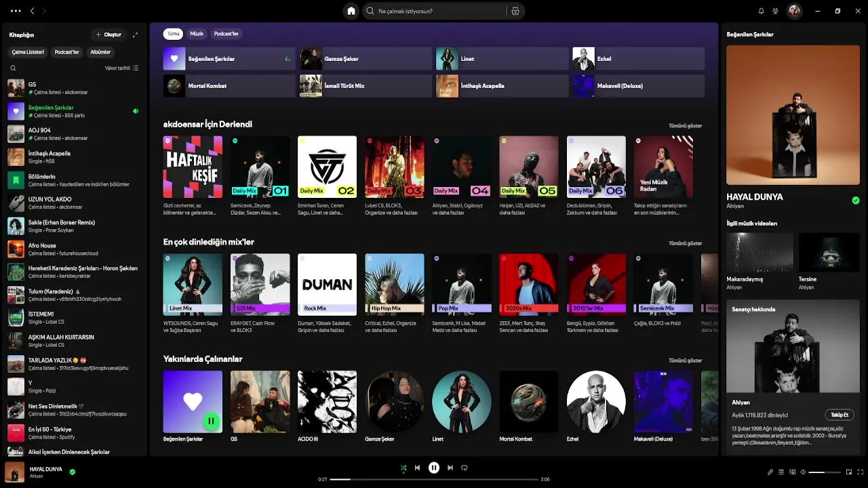Show all Yakınlarda Çalınanlar
The image size is (868, 488).
tap(686, 361)
